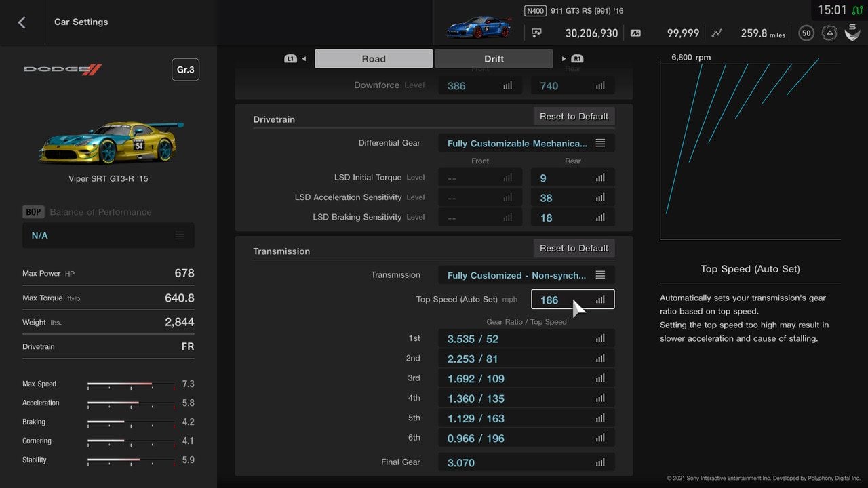Select the Road settings tab

[x=374, y=59]
